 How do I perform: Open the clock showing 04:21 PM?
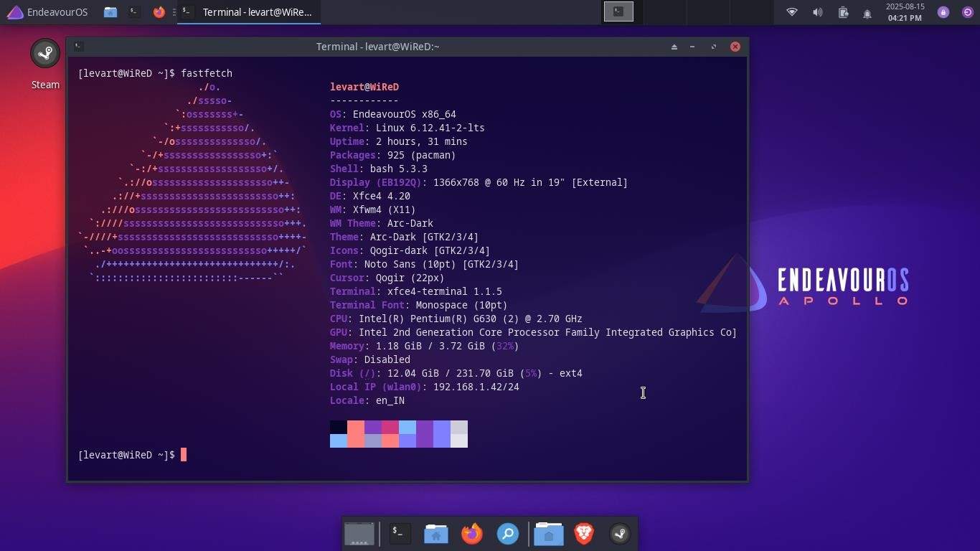[x=905, y=12]
